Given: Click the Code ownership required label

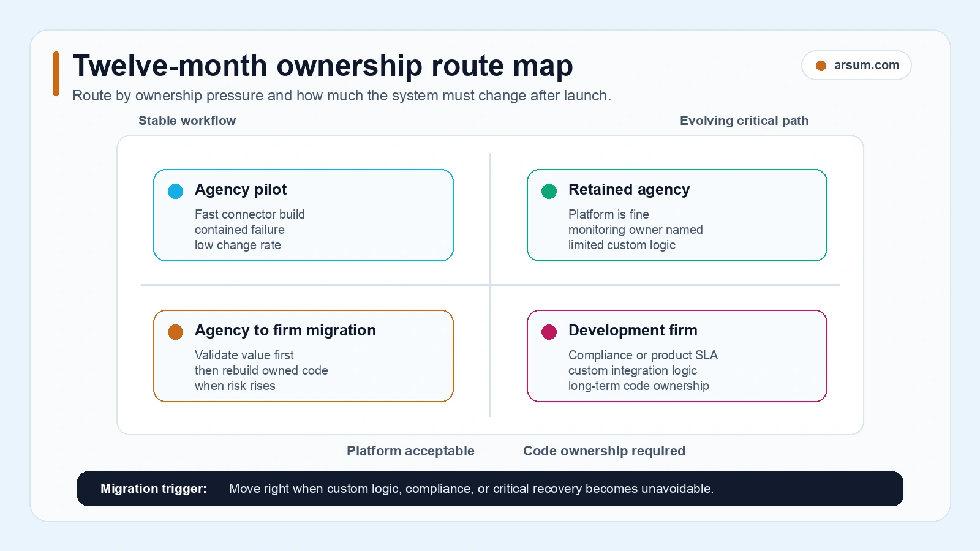Looking at the screenshot, I should tap(604, 451).
